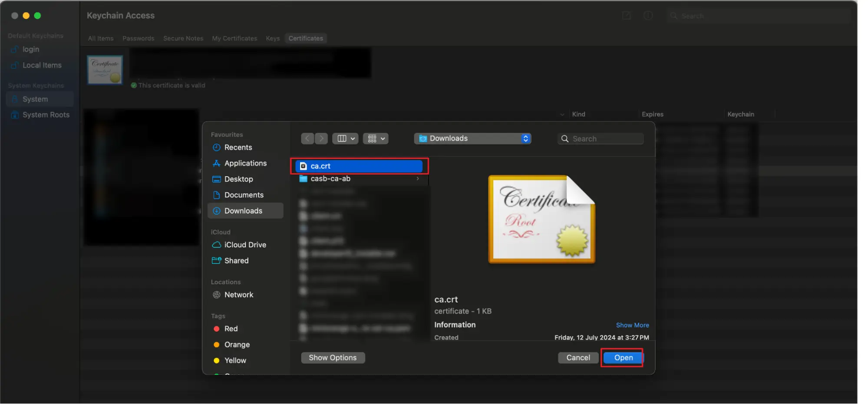Open iCloud Drive in the sidebar
This screenshot has width=868, height=404.
point(245,244)
